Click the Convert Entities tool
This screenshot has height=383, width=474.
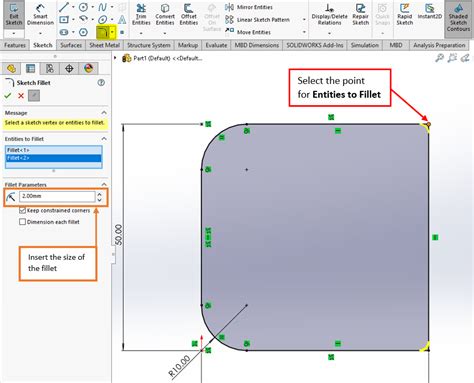tap(165, 15)
